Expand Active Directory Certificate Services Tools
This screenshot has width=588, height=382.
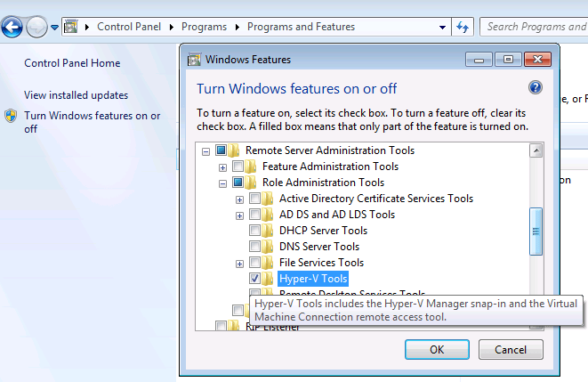(x=239, y=200)
